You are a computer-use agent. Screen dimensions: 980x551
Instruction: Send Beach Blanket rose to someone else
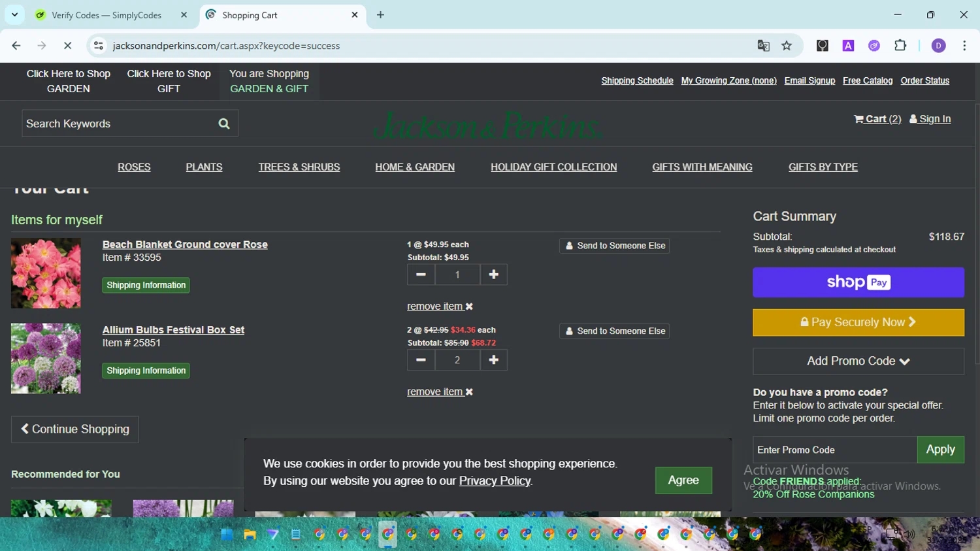click(x=615, y=246)
